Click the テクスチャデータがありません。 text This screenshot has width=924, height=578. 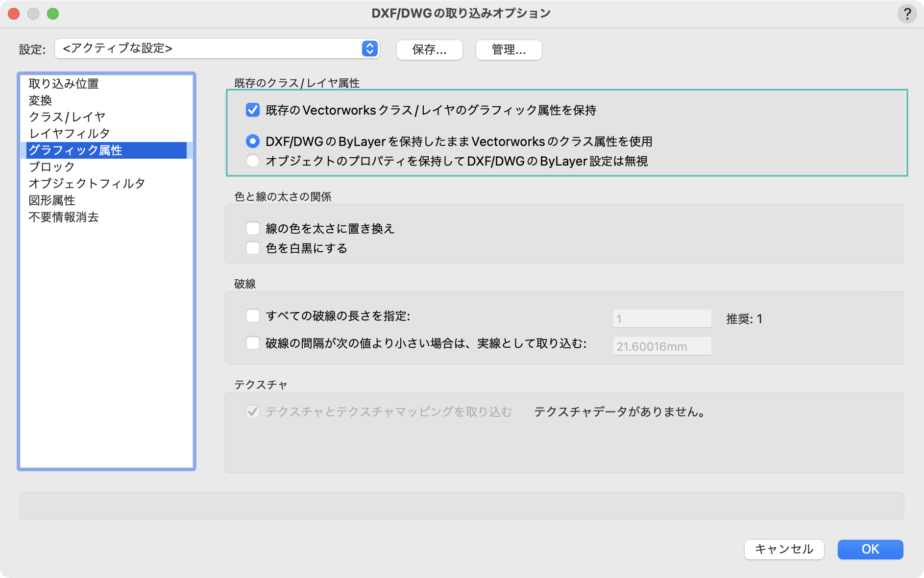coord(620,411)
